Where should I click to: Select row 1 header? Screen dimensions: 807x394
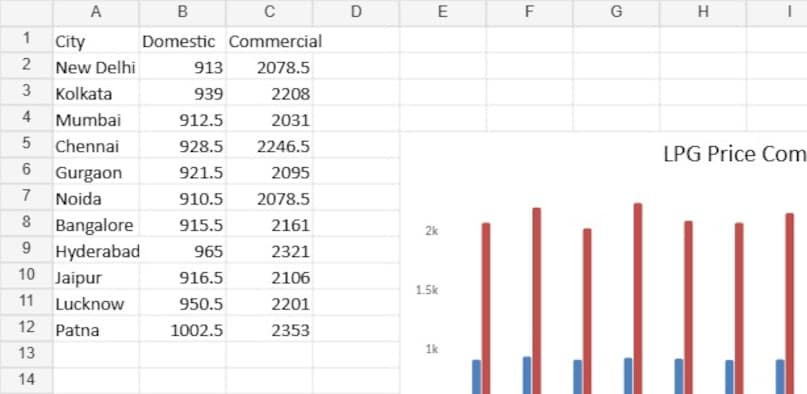(x=26, y=40)
